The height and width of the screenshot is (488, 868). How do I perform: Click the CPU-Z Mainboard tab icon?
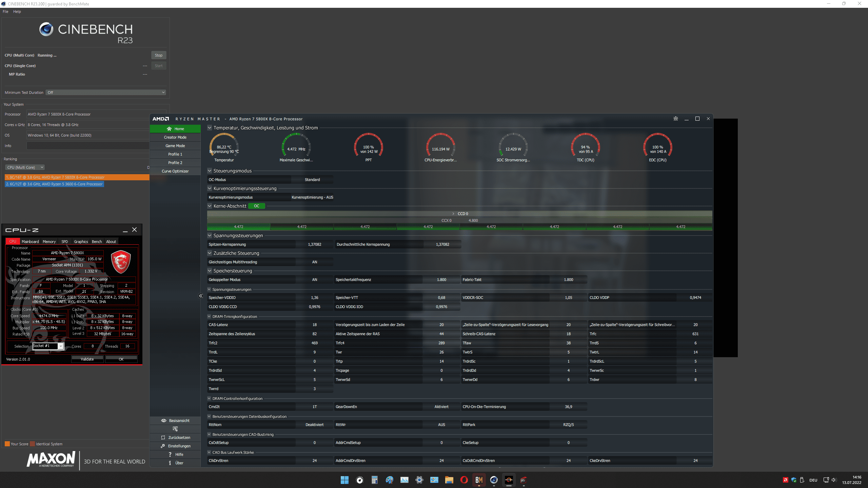(x=30, y=241)
